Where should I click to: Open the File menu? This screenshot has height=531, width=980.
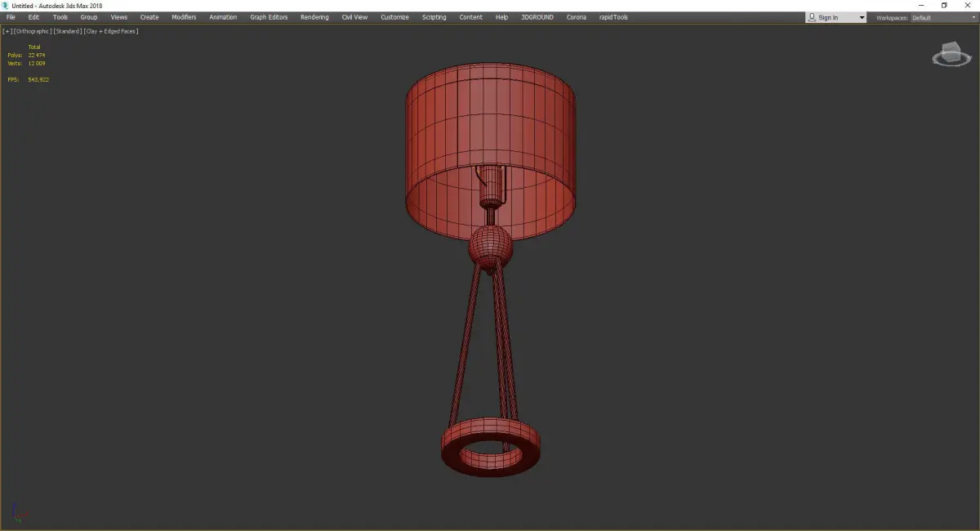click(11, 17)
